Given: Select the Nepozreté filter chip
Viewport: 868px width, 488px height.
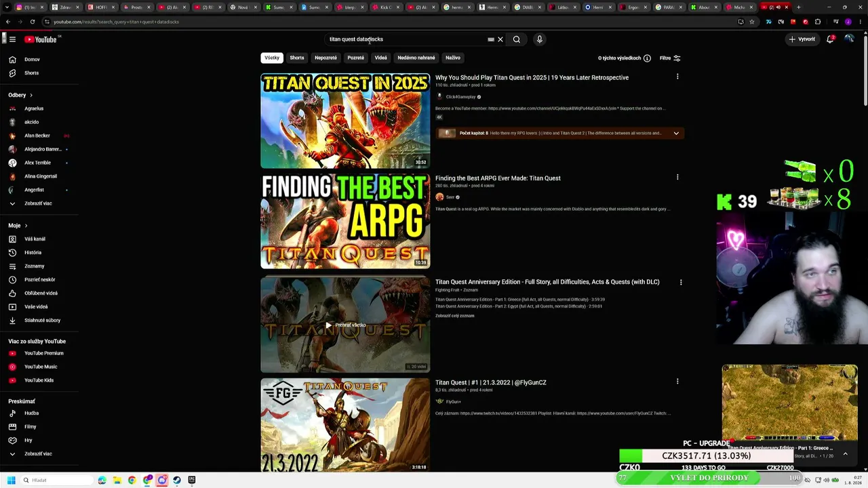Looking at the screenshot, I should click(x=325, y=58).
